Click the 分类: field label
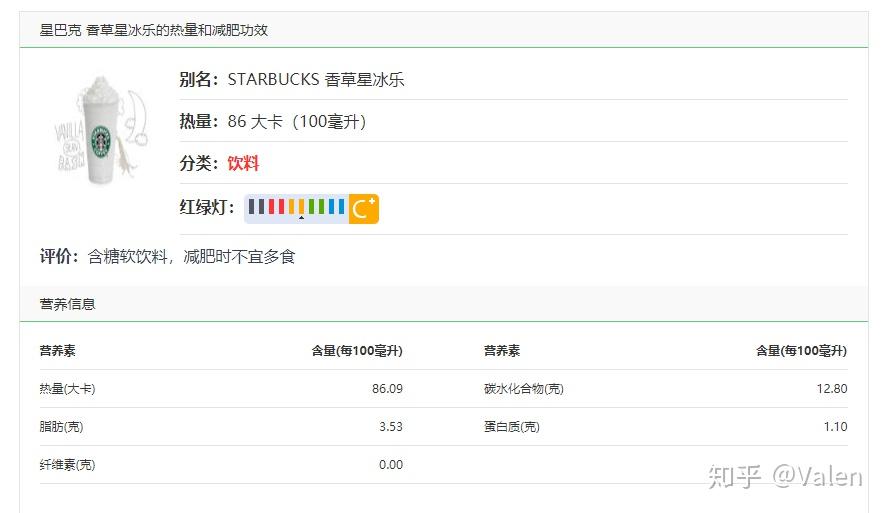The height and width of the screenshot is (513, 886). coord(199,163)
